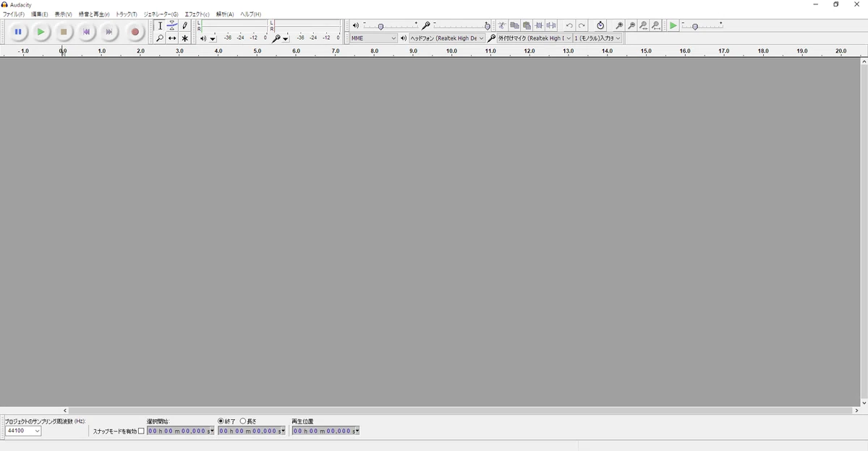Open the selection start time format arrow
868x451 pixels.
pyautogui.click(x=212, y=431)
